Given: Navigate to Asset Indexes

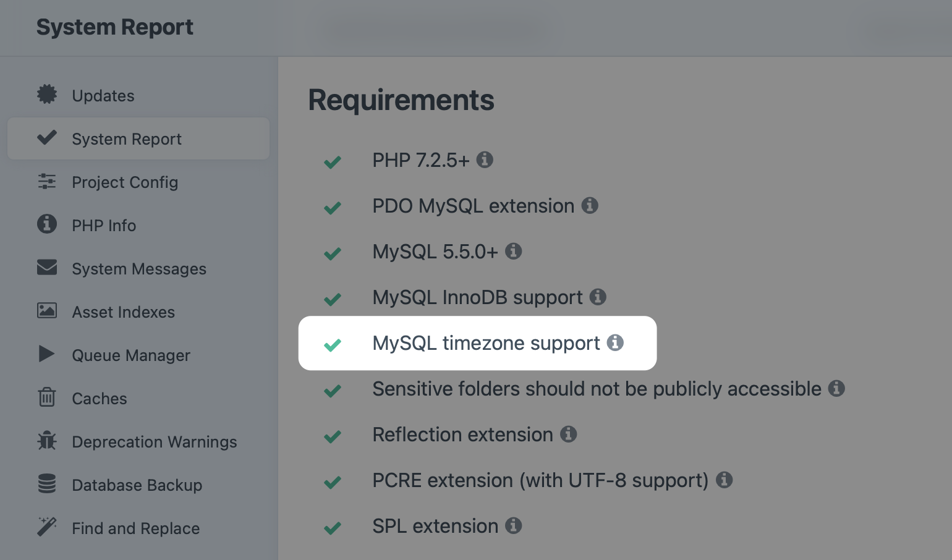Looking at the screenshot, I should [x=138, y=312].
